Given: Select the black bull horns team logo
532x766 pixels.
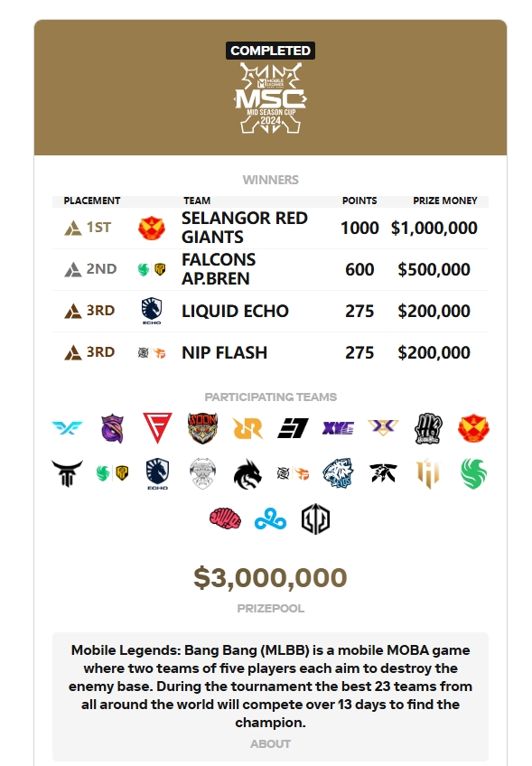Looking at the screenshot, I should (67, 474).
